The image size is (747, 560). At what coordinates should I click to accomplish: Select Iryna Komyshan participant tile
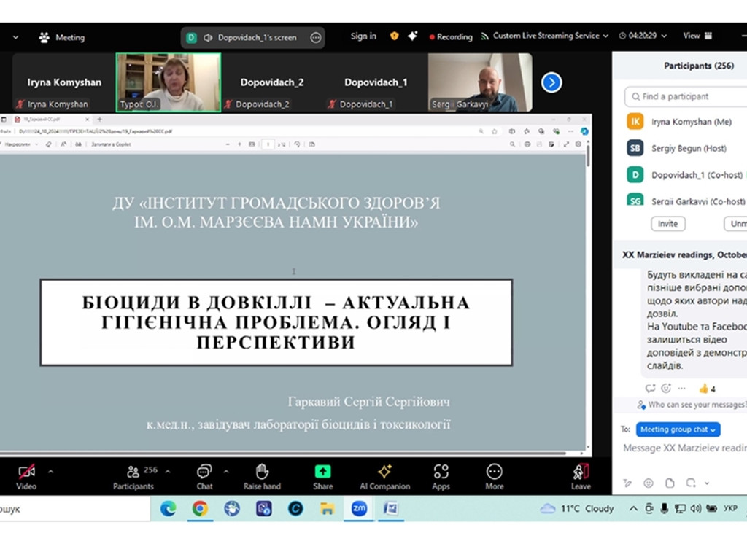(64, 82)
